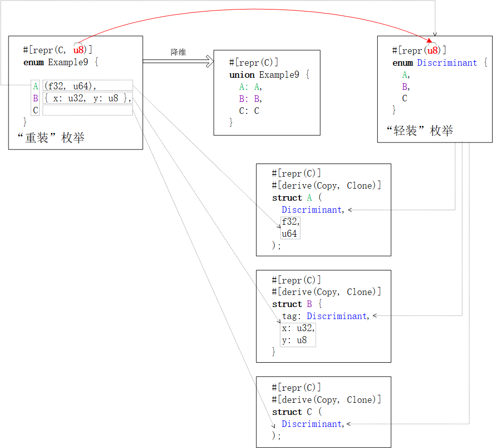Image resolution: width=493 pixels, height=448 pixels.
Task: Click the 'struct A (' line
Action: coord(297,198)
